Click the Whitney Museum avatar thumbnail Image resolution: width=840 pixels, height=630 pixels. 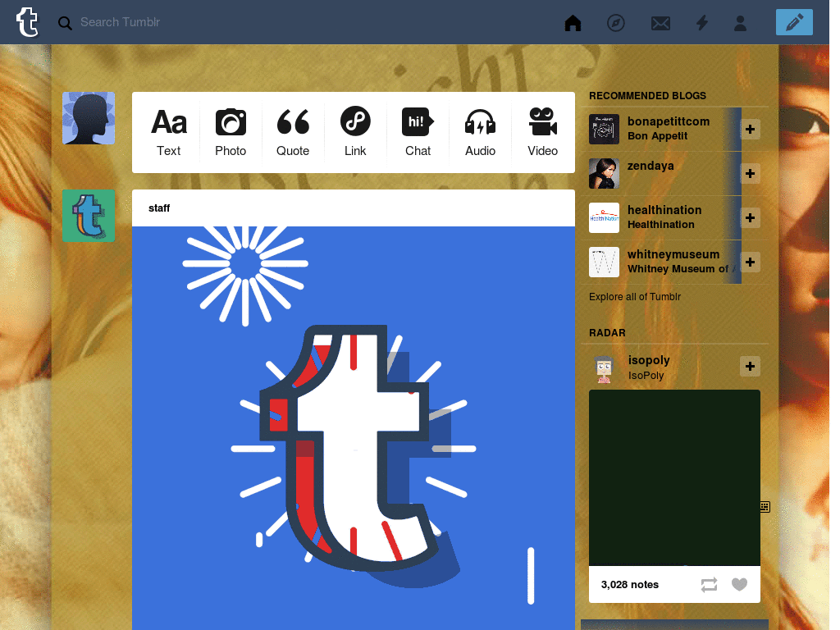[x=604, y=262]
